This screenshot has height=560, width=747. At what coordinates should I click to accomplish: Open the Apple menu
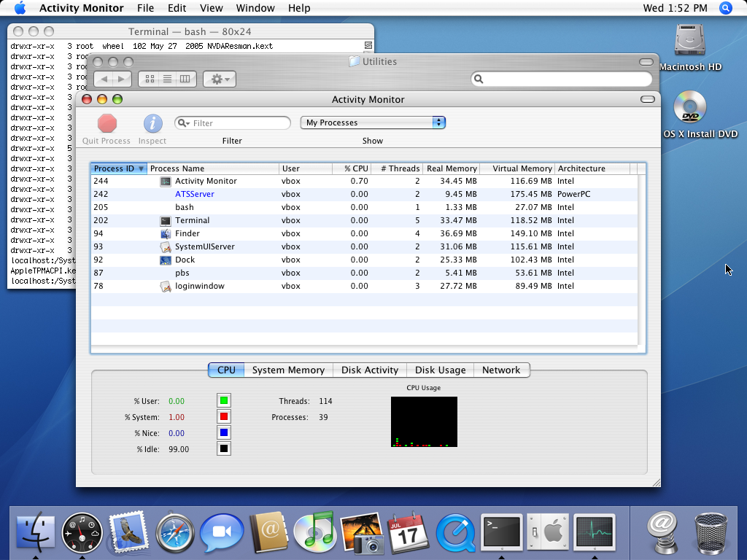coord(20,8)
